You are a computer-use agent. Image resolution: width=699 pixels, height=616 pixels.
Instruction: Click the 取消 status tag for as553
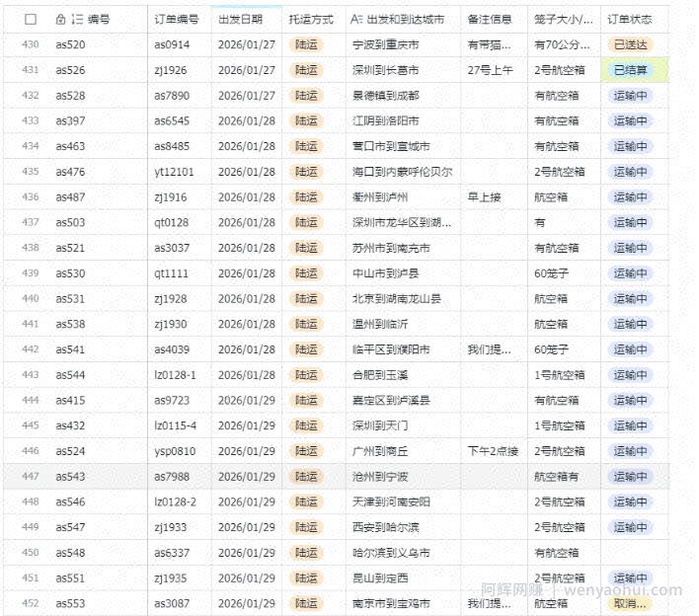coord(630,603)
